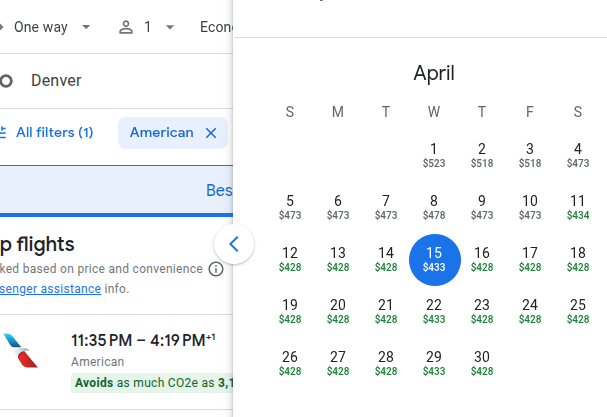
Task: Expand the passenger count dropdown arrow
Action: tap(169, 27)
